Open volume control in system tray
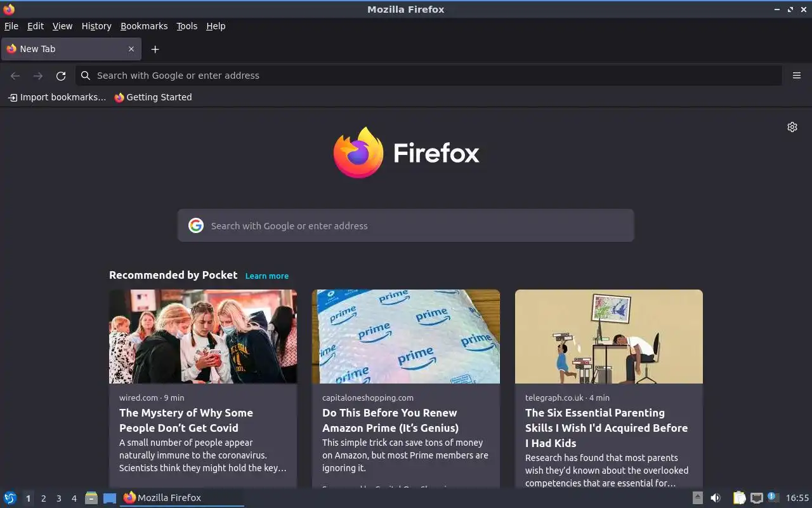 click(716, 498)
